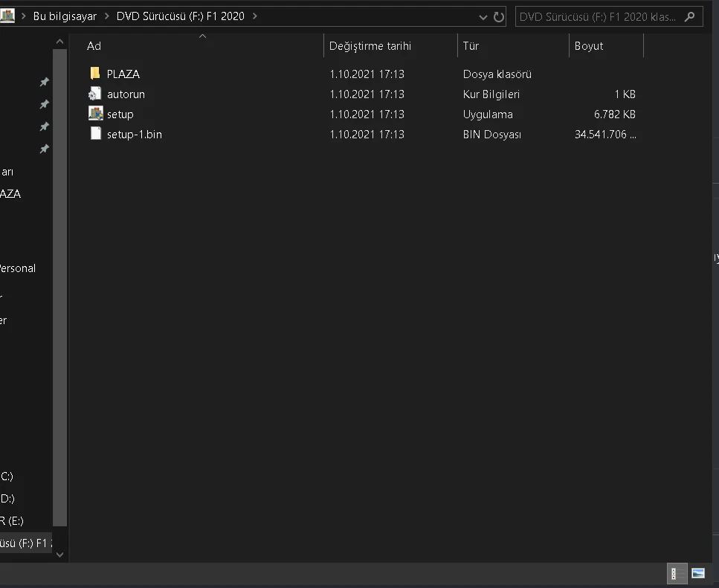This screenshot has width=719, height=588.
Task: Expand chevron after F1 2020 breadcrumb
Action: [254, 16]
